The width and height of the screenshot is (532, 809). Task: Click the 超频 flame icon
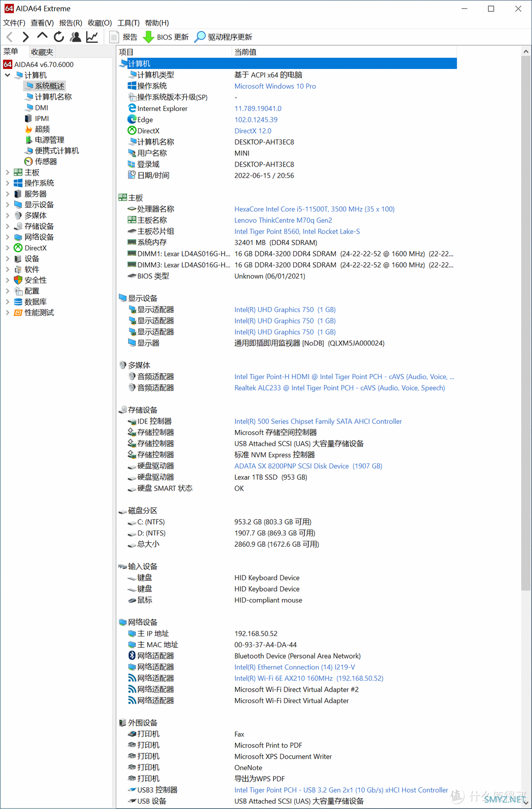coord(29,129)
